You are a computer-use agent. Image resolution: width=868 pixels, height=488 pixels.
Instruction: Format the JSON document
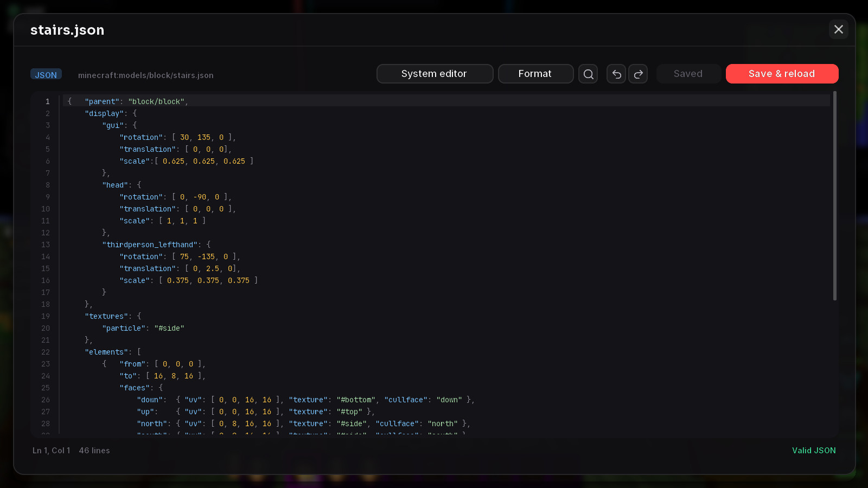click(x=535, y=74)
